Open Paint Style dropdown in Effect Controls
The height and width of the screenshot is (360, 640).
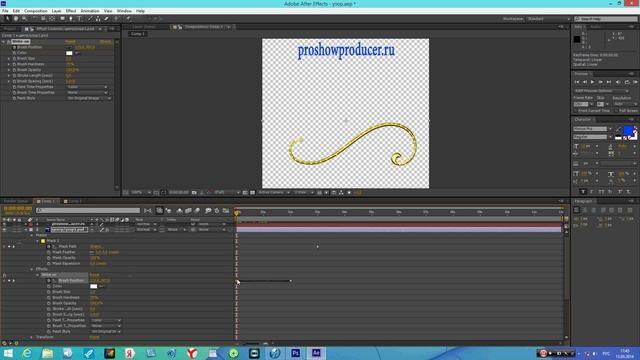click(x=89, y=98)
